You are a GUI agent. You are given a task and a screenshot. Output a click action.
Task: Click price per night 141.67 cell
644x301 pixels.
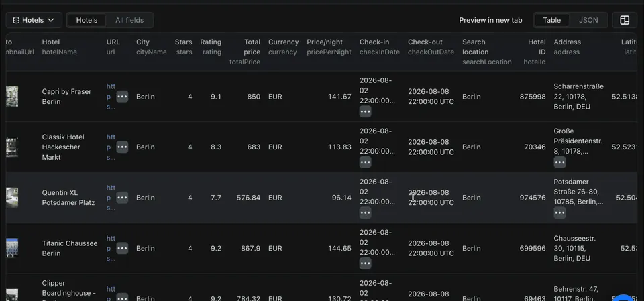[x=339, y=97]
